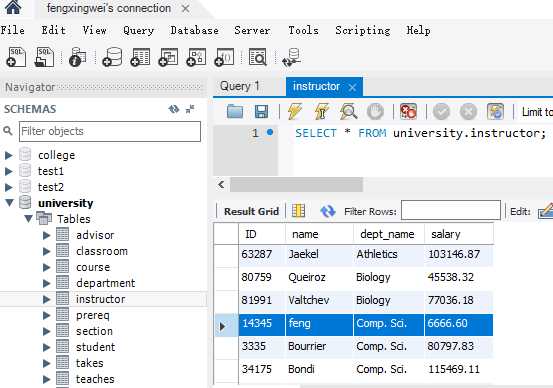This screenshot has width=553, height=388.
Task: Expand the test1 schema
Action: point(9,171)
